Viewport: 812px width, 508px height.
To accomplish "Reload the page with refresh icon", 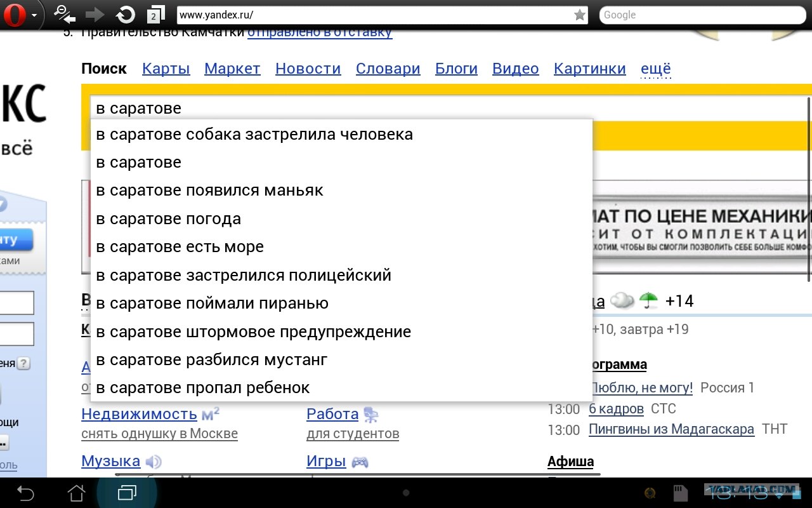I will [x=126, y=15].
